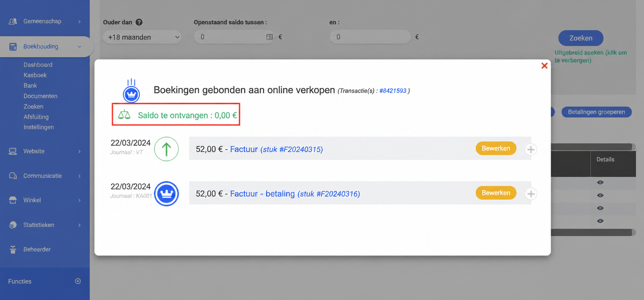This screenshot has width=644, height=300.
Task: Click plus icon on Factuur - betaling row
Action: [x=531, y=193]
